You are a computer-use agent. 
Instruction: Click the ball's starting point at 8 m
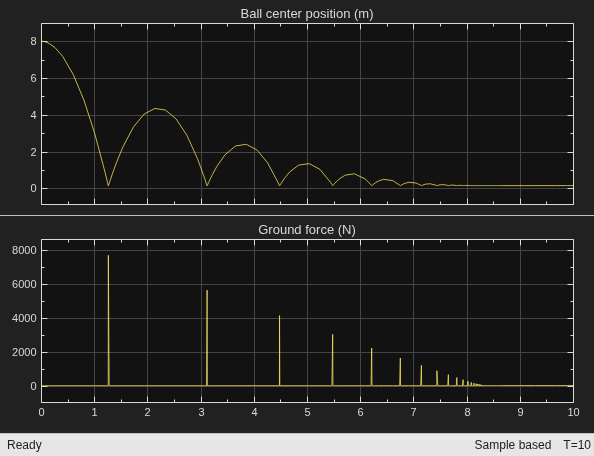point(43,41)
